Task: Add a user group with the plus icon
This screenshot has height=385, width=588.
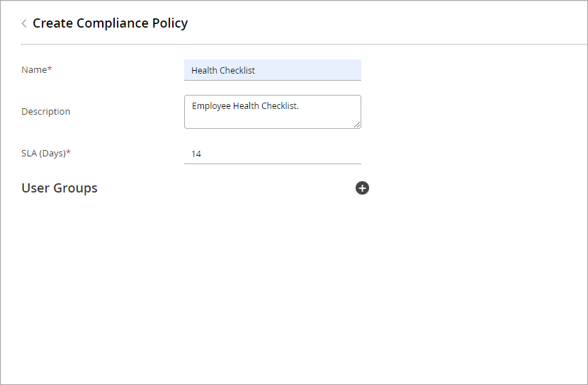Action: [362, 188]
